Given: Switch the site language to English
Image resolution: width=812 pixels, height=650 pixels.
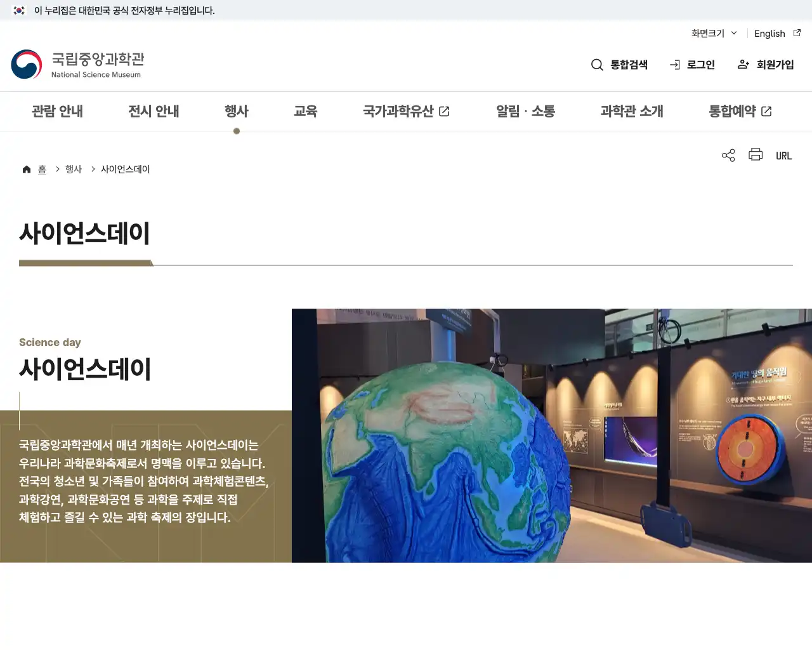Looking at the screenshot, I should 769,33.
